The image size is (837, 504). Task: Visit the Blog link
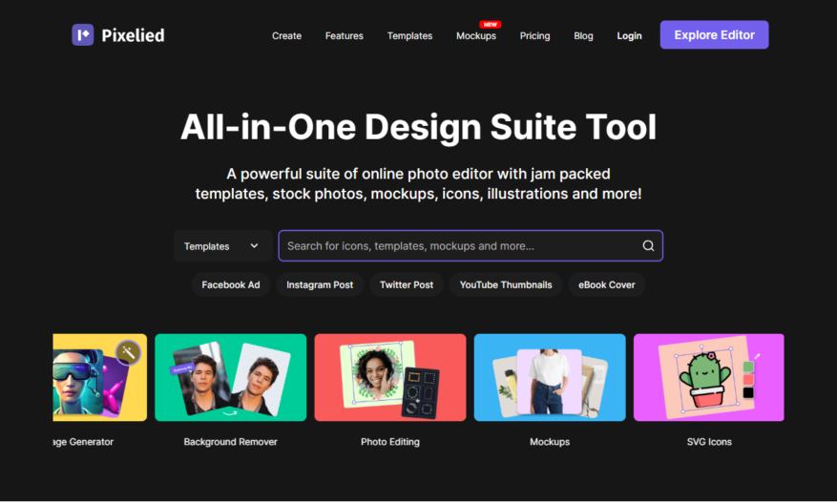tap(583, 35)
